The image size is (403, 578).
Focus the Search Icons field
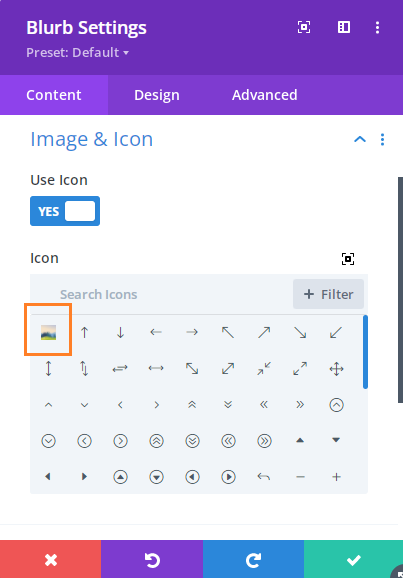162,294
